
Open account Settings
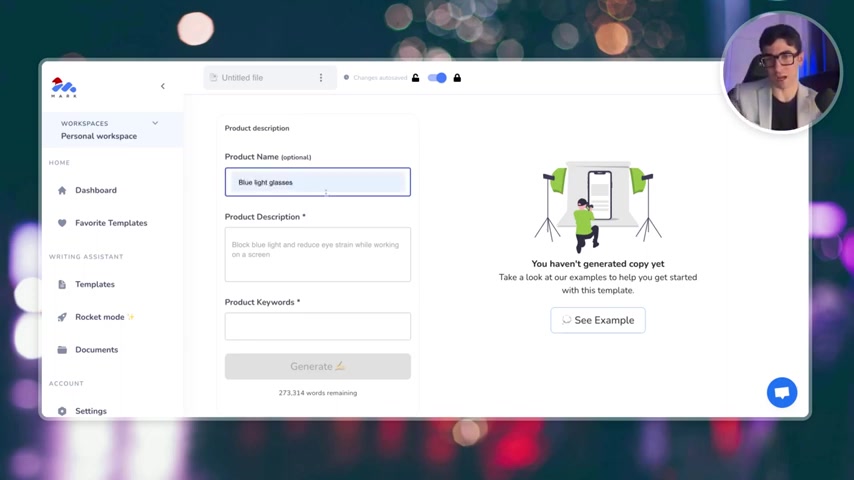tap(90, 411)
